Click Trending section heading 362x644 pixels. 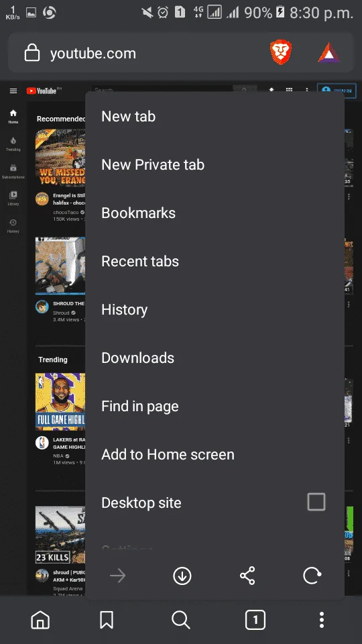[x=52, y=360]
